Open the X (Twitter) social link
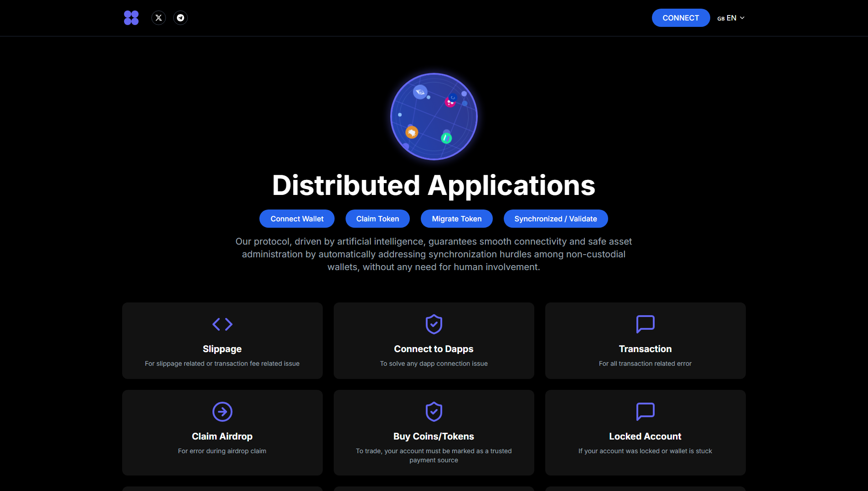The width and height of the screenshot is (868, 491). click(x=159, y=18)
